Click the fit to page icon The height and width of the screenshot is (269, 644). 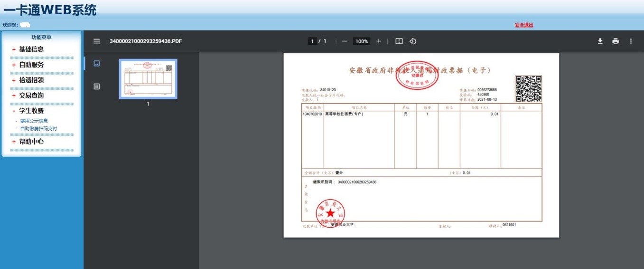click(399, 41)
